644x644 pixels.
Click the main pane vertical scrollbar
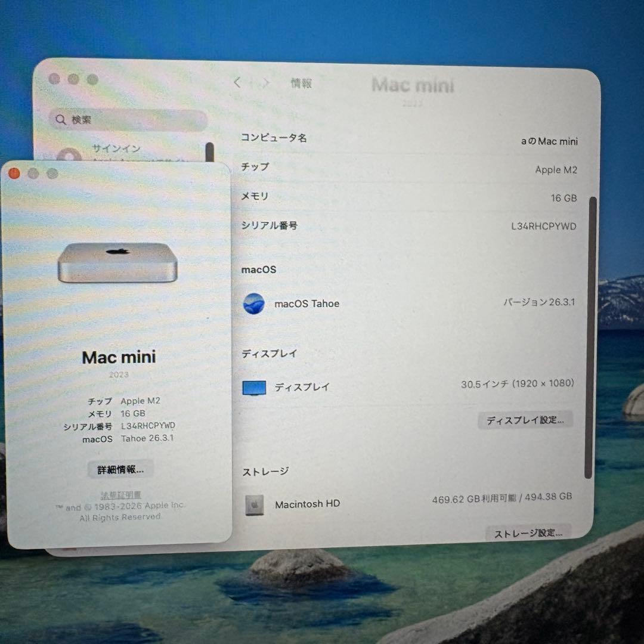tap(590, 338)
